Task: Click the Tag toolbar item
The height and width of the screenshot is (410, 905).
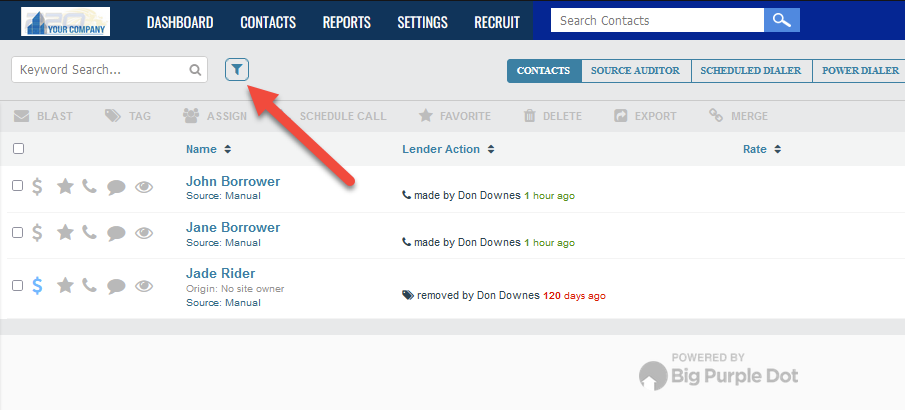Action: click(128, 116)
